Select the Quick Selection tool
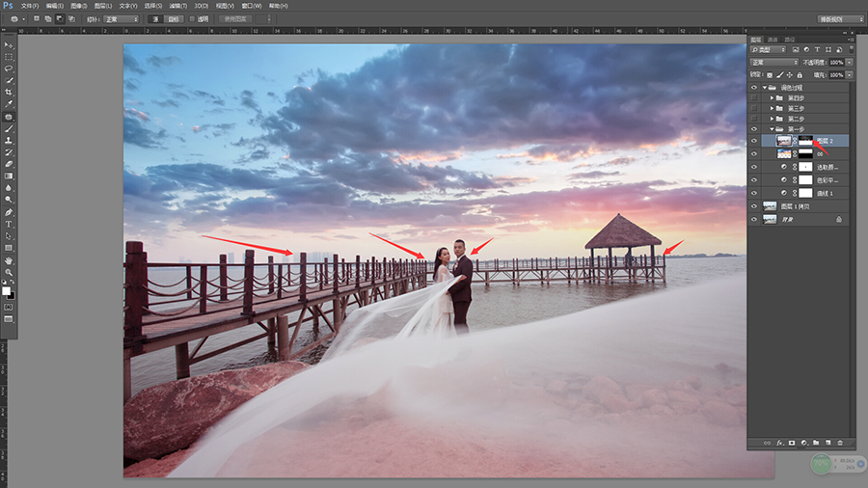The image size is (868, 488). [x=9, y=80]
